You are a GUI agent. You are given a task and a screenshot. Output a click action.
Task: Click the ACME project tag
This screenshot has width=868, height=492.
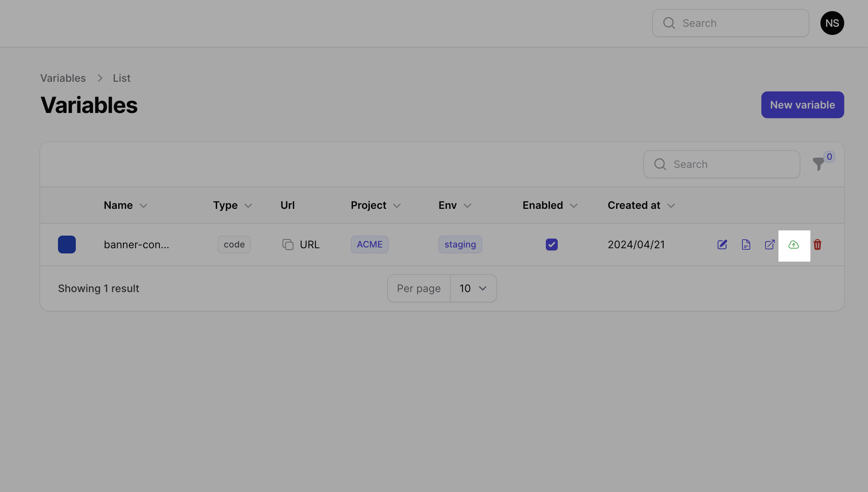point(370,244)
